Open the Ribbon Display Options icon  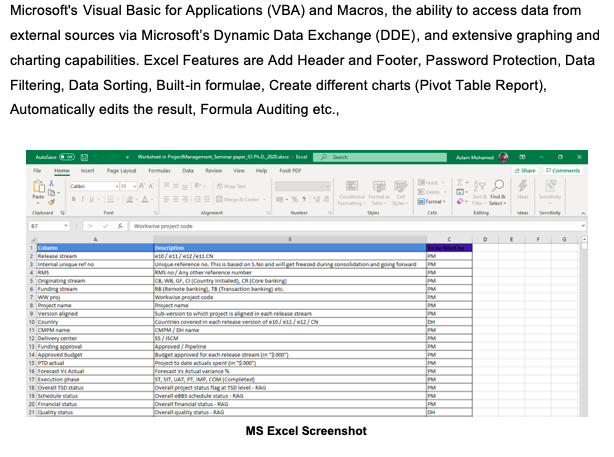(522, 157)
